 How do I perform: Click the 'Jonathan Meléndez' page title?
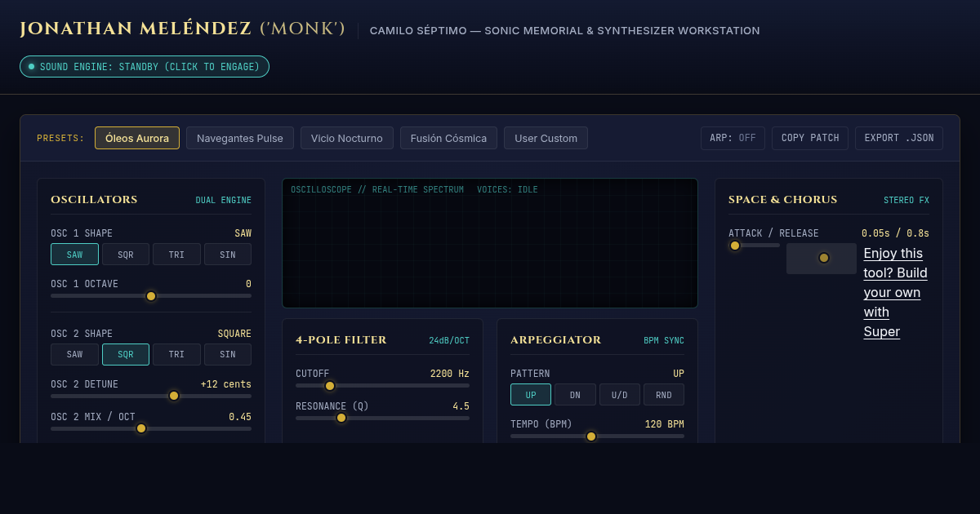(x=136, y=29)
